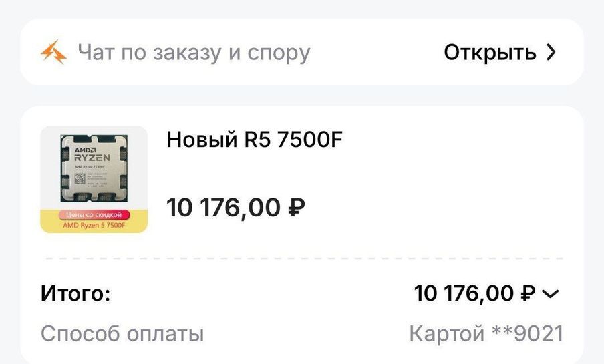
Task: Tap the dashed divider above Итого
Action: (x=304, y=258)
